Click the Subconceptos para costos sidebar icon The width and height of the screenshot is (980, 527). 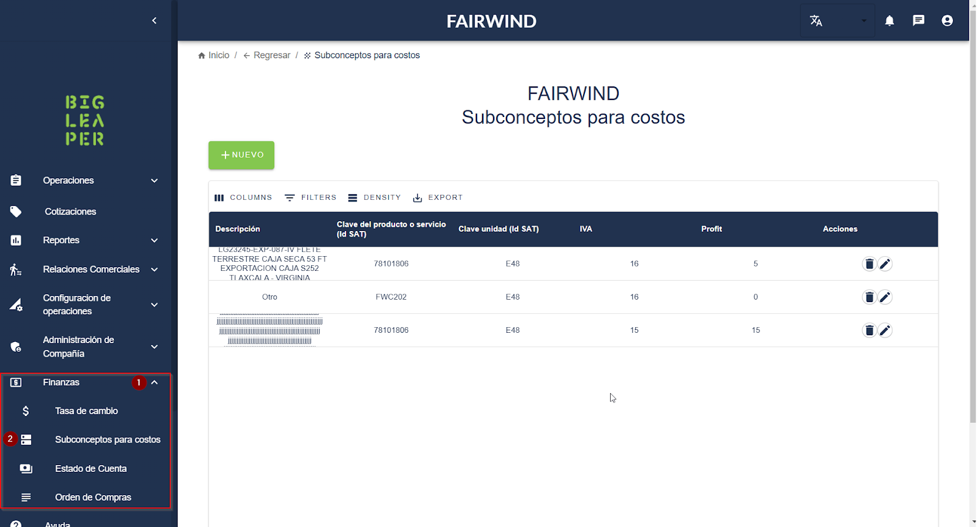pos(26,440)
